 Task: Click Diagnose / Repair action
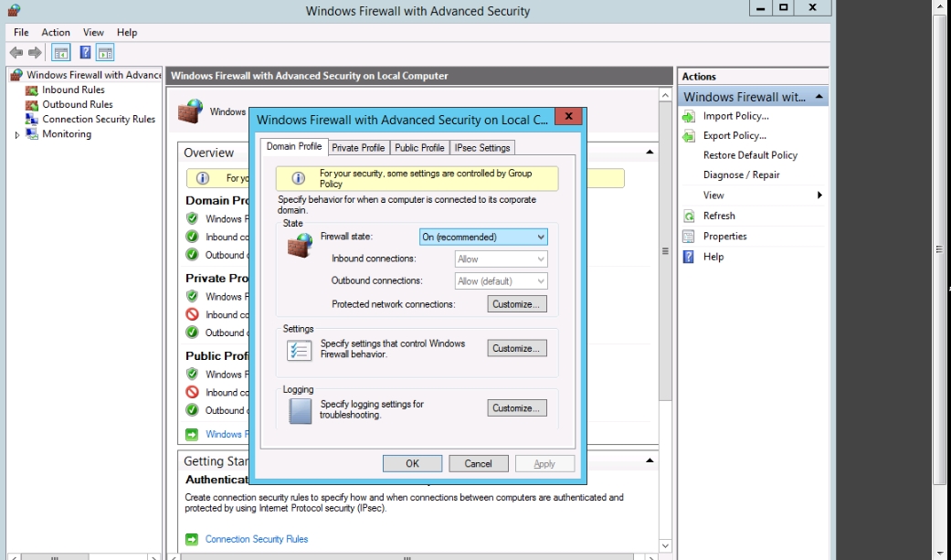pos(741,174)
